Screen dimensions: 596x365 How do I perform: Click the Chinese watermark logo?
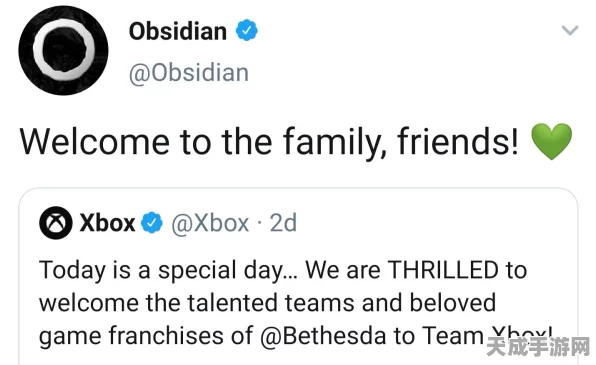click(x=538, y=346)
